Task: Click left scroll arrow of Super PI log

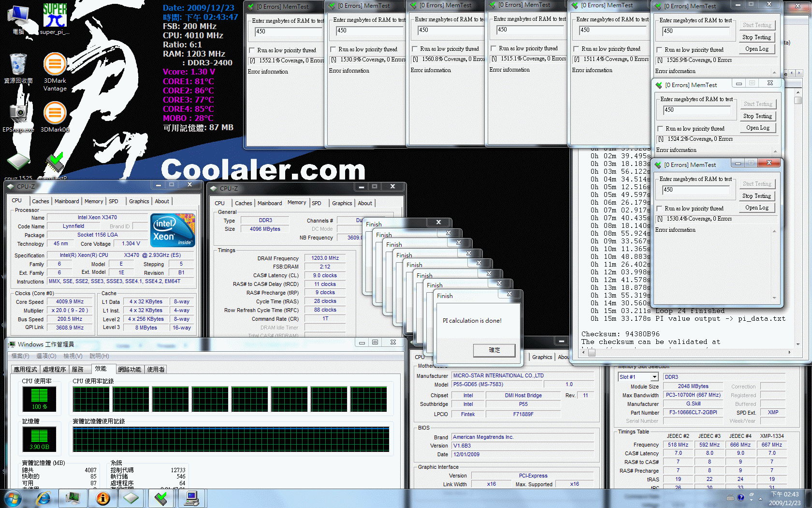Action: coord(583,352)
